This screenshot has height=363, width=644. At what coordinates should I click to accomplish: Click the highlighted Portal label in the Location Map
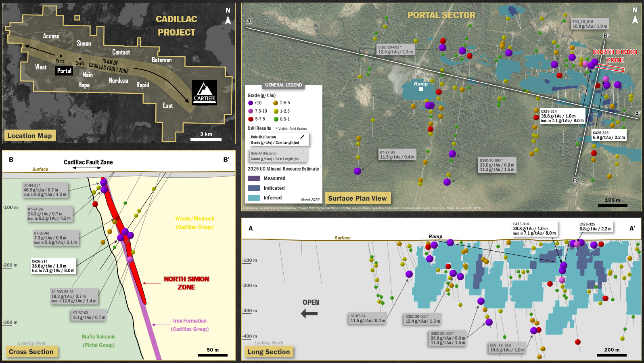[x=64, y=71]
